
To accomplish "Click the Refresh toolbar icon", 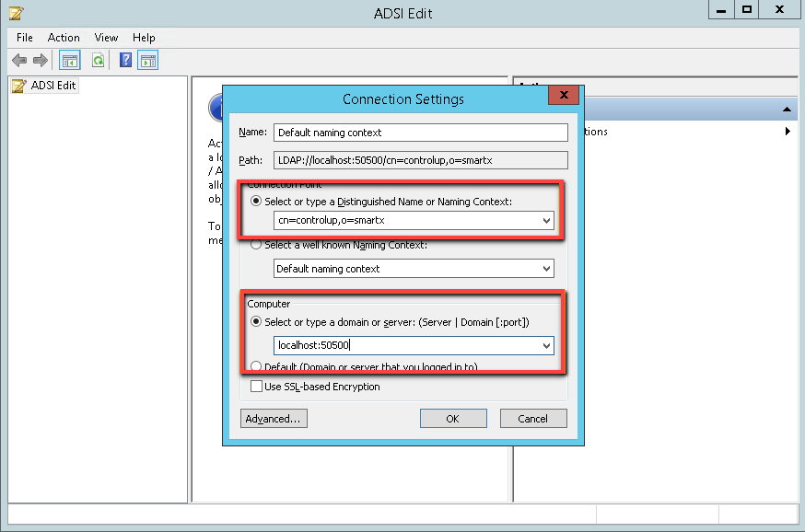I will pos(98,61).
